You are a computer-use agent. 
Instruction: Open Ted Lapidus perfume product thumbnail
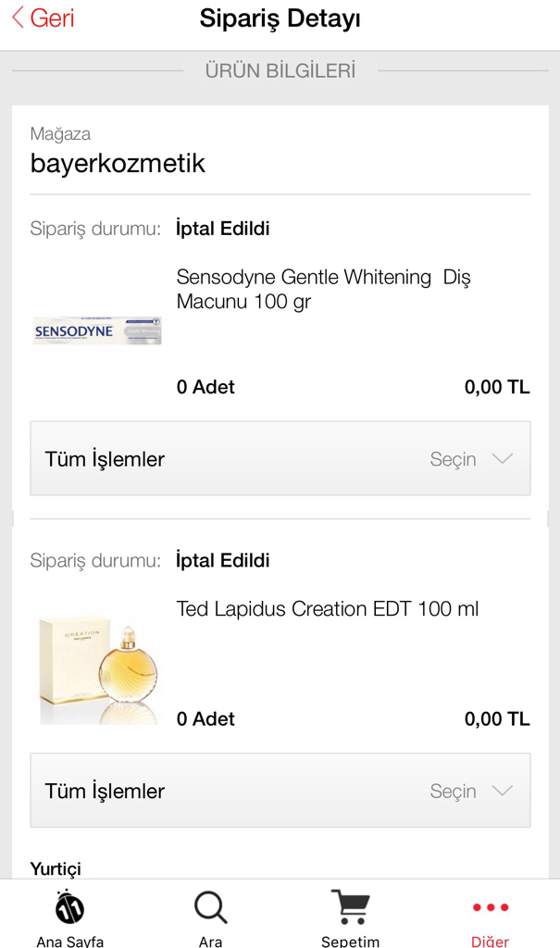click(x=97, y=663)
